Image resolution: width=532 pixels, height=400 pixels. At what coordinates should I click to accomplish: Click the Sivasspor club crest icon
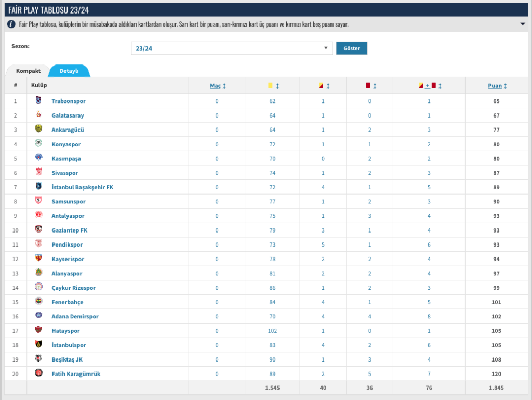point(38,172)
